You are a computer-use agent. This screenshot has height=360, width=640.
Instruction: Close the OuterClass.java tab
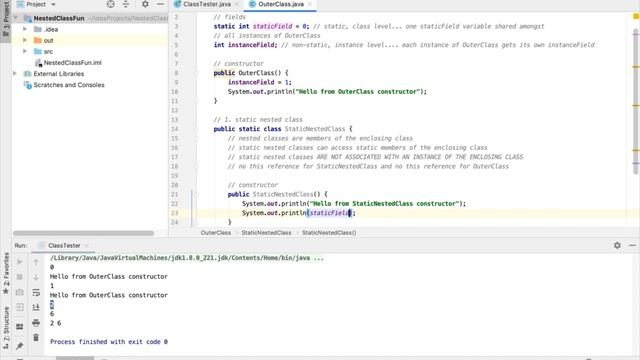pos(310,4)
